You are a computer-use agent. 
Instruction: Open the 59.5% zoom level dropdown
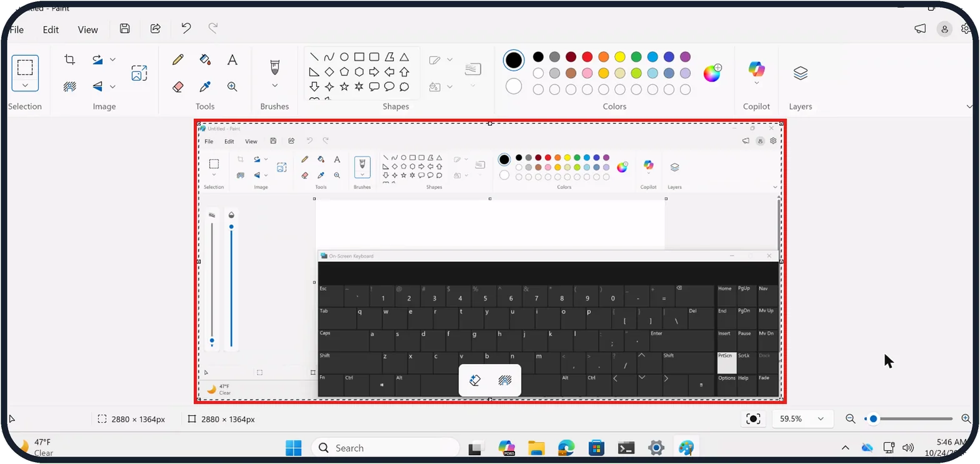802,419
